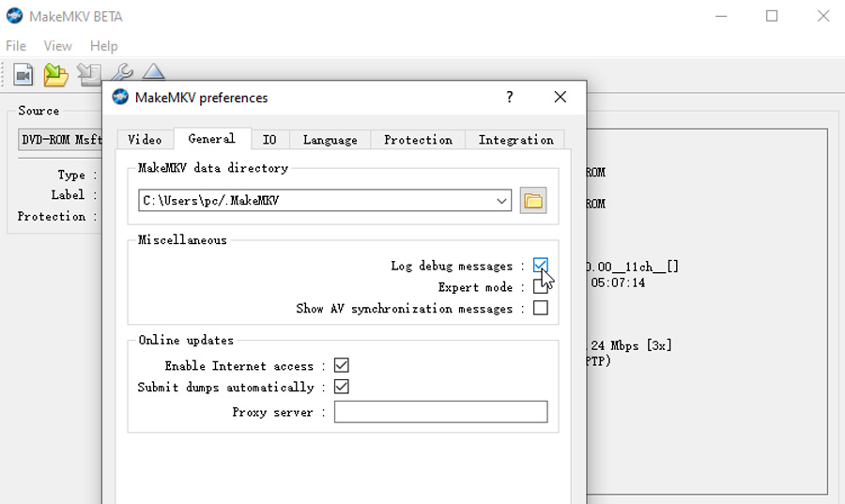Click the Mbps [3x] text in main window
This screenshot has height=504, width=845.
click(x=641, y=345)
